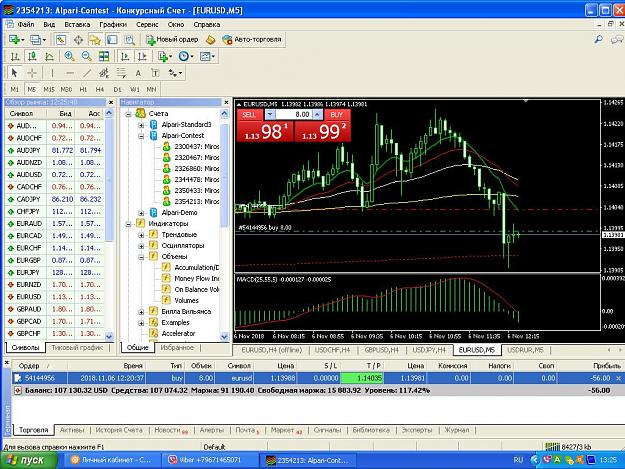Switch chart to candlesticks icon
This screenshot has height=469, width=625.
tap(32, 56)
